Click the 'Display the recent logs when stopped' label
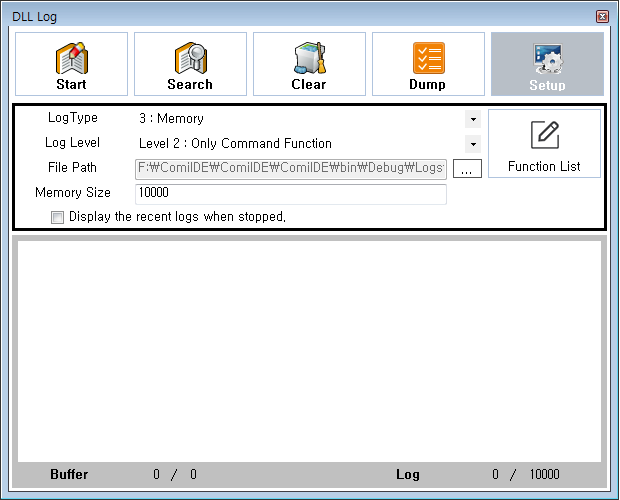The image size is (620, 500). (x=176, y=217)
